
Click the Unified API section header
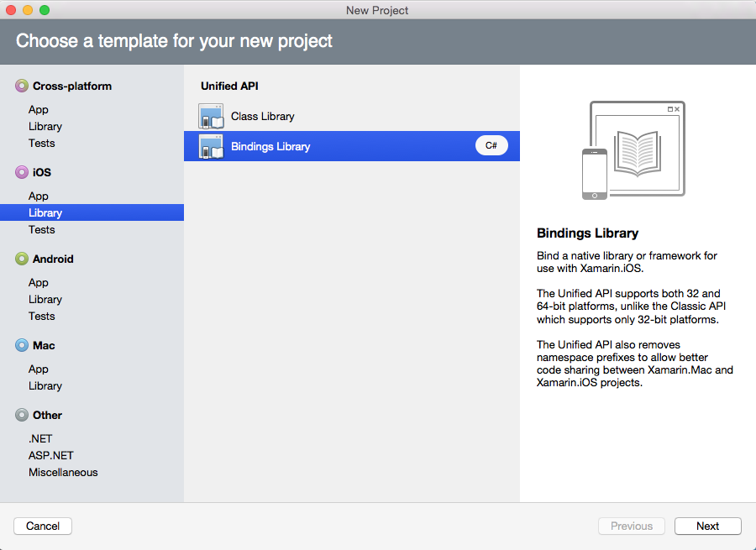coord(229,86)
